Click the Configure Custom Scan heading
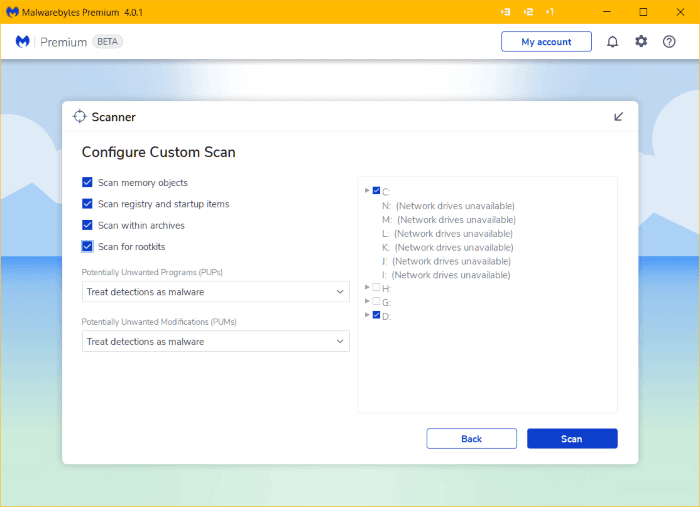Image resolution: width=700 pixels, height=507 pixels. (158, 152)
